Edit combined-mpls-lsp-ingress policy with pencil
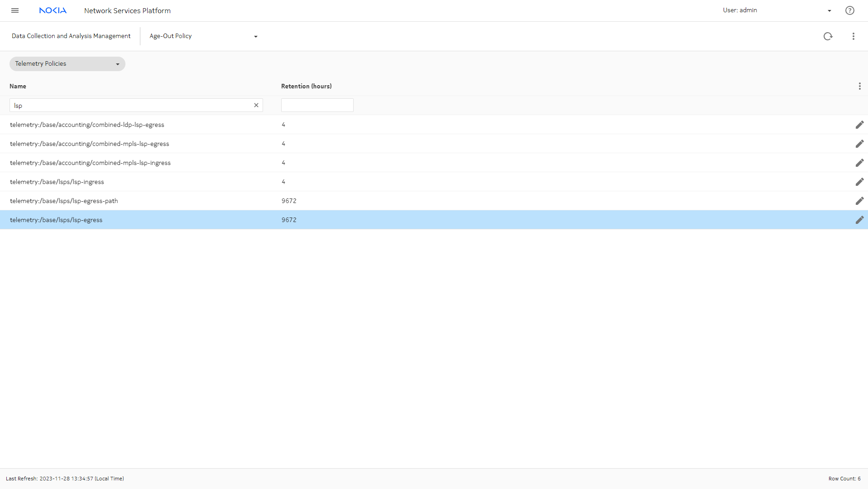Screen dimensions: 868x489 click(x=859, y=163)
